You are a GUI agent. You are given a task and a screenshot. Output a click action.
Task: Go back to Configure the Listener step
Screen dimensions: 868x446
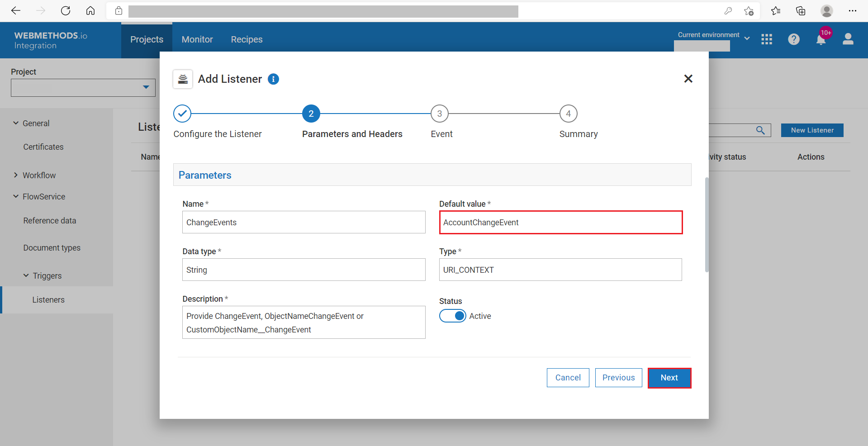pyautogui.click(x=182, y=114)
